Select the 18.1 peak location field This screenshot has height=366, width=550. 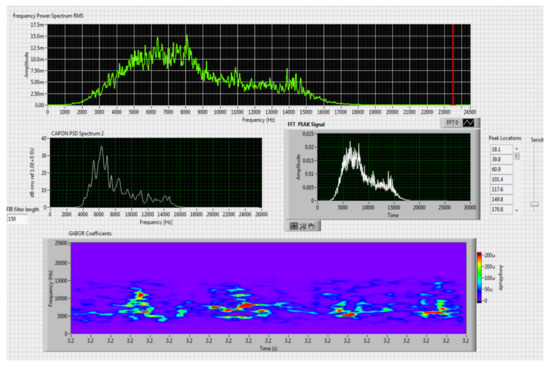(x=501, y=149)
